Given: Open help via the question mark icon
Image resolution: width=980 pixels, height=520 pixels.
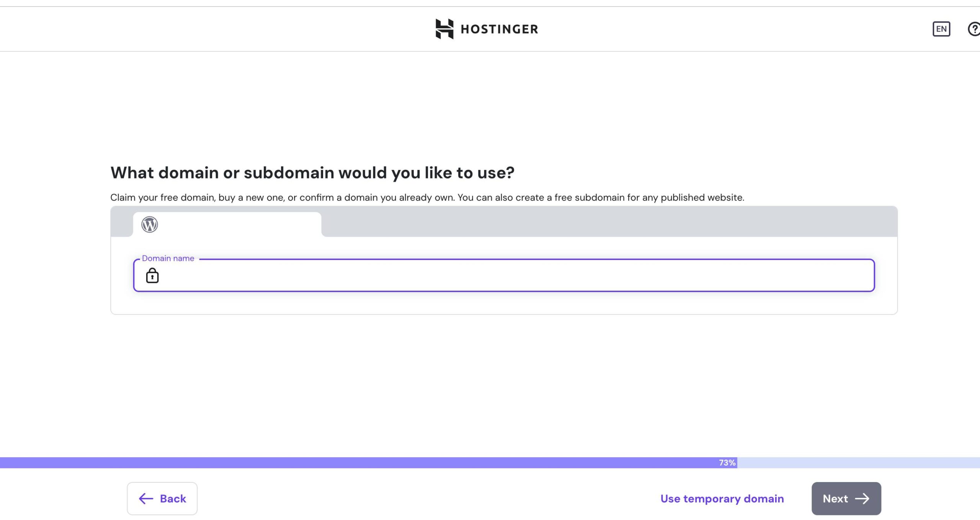Looking at the screenshot, I should 974,29.
